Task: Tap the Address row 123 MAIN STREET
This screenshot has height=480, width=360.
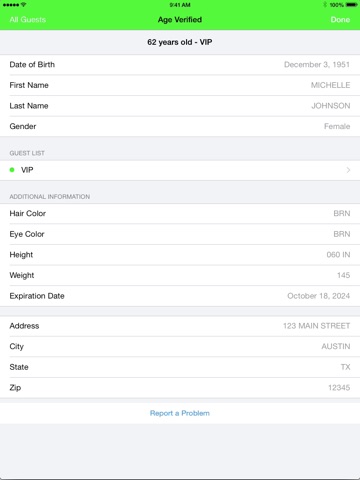Action: point(180,326)
